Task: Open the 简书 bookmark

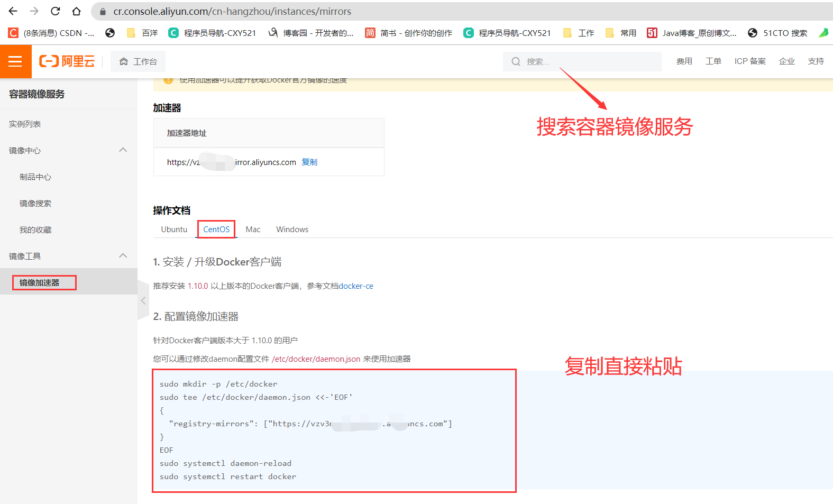Action: [409, 33]
